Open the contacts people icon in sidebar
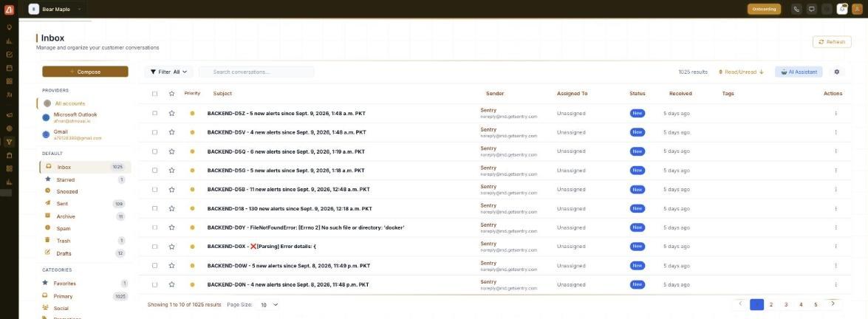Image resolution: width=868 pixels, height=319 pixels. 9,95
